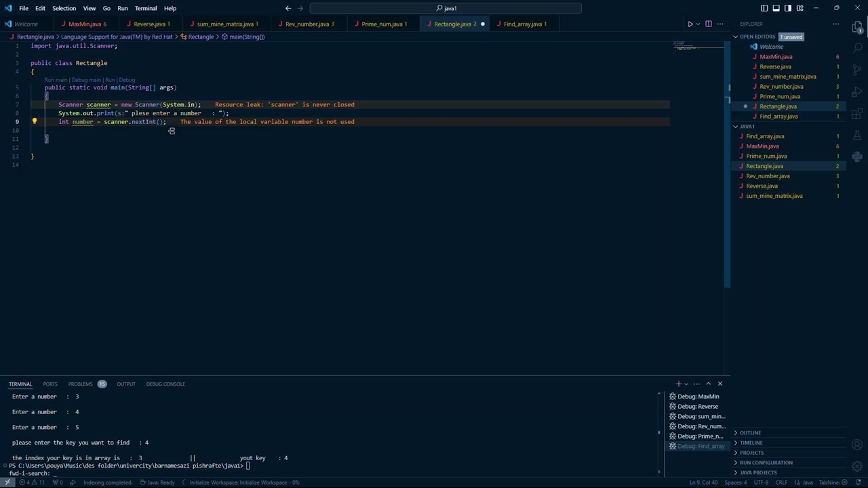Open the Source Control view

tap(857, 70)
